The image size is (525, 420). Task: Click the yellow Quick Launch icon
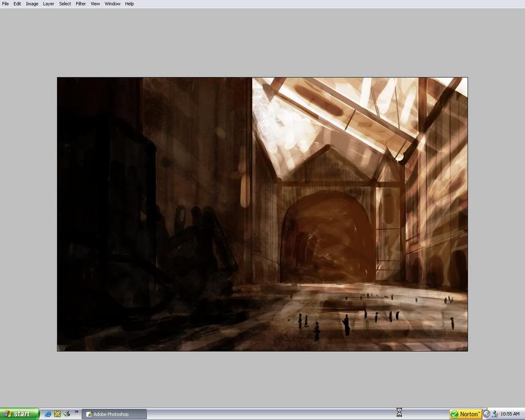57,414
